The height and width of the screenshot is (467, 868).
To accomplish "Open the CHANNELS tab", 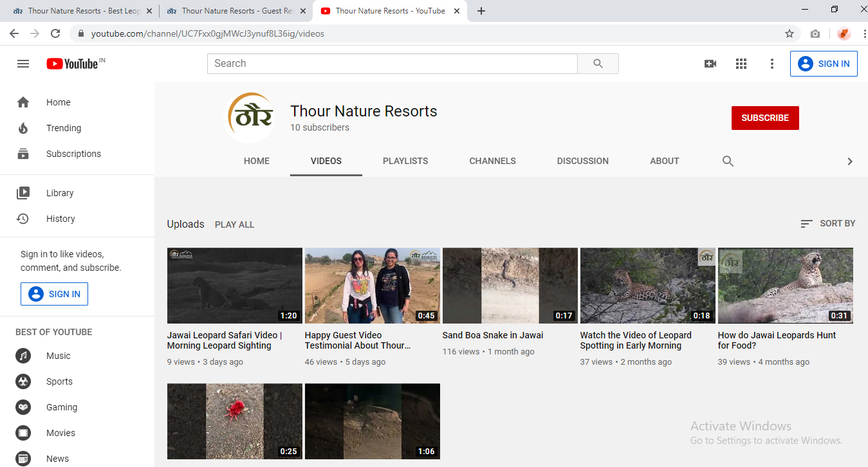I will click(493, 161).
